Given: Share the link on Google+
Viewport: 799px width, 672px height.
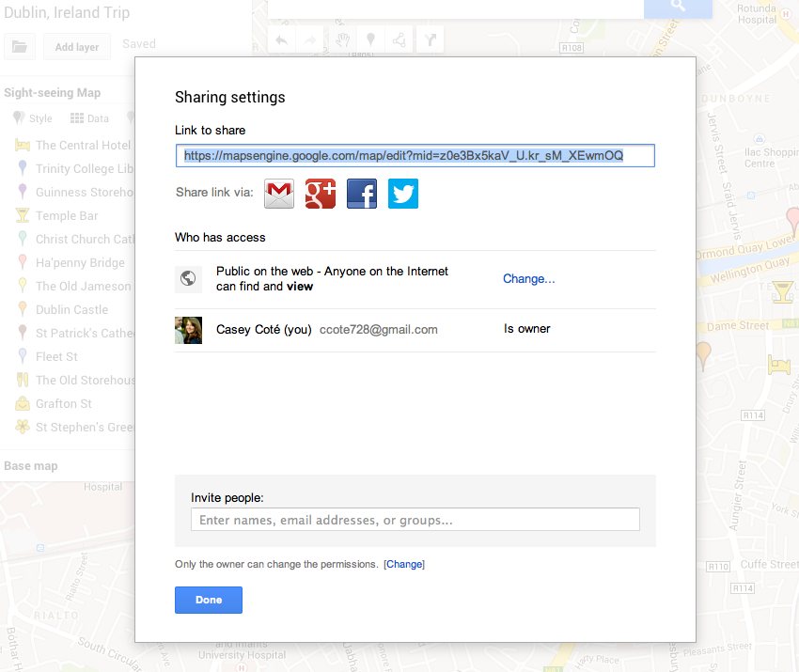Looking at the screenshot, I should 320,194.
